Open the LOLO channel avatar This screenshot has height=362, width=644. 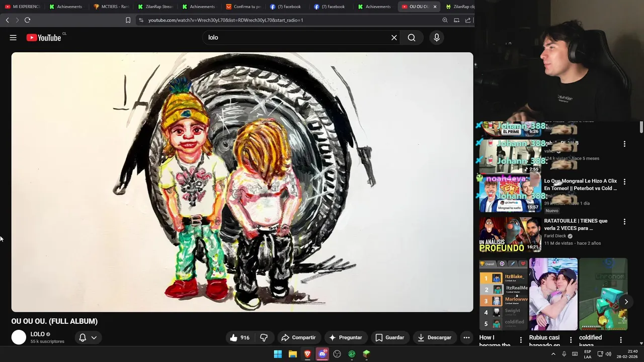tap(19, 337)
